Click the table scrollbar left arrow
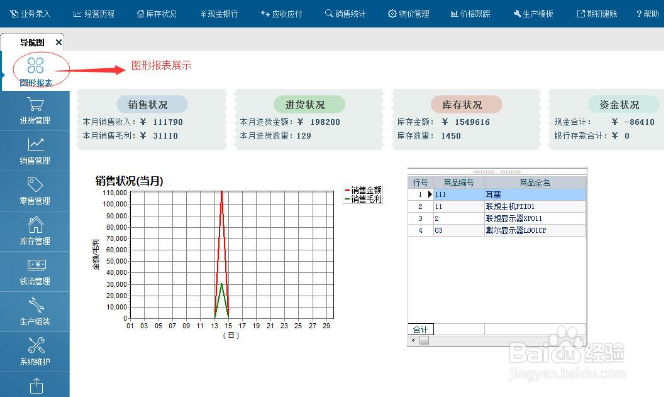The width and height of the screenshot is (664, 397). coord(413,340)
